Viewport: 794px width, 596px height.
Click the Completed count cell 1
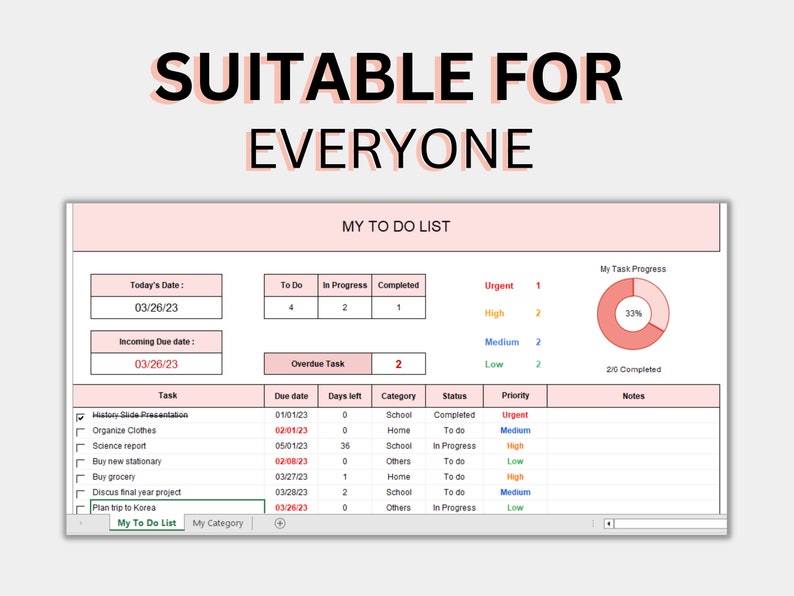[399, 307]
